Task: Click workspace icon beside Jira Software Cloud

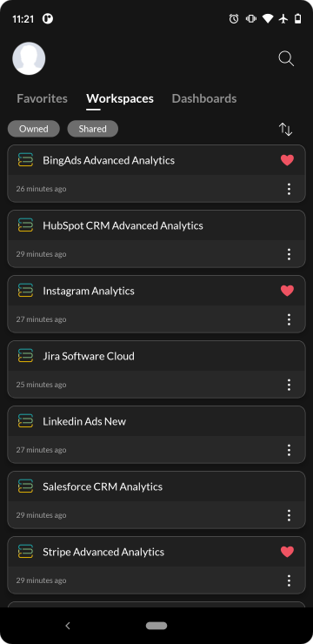Action: pos(25,356)
